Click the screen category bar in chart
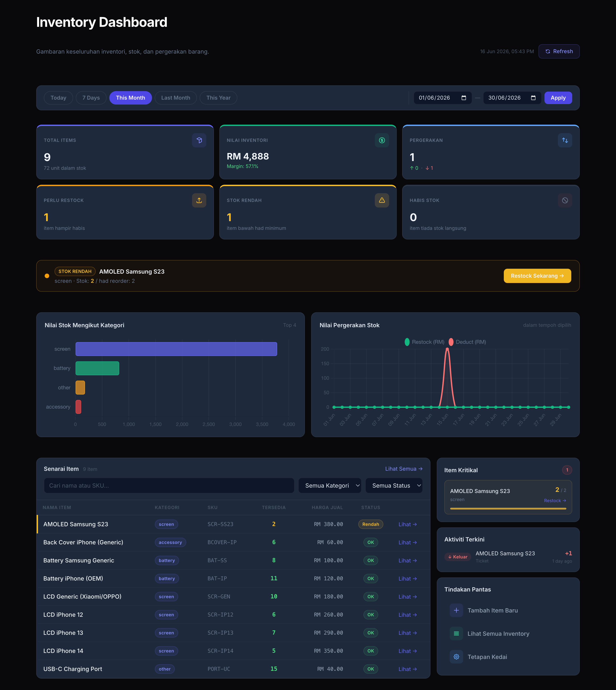The height and width of the screenshot is (690, 616). point(176,349)
